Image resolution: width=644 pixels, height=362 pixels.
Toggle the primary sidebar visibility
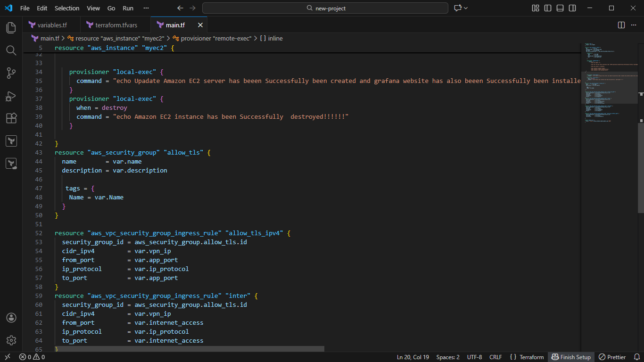point(547,8)
